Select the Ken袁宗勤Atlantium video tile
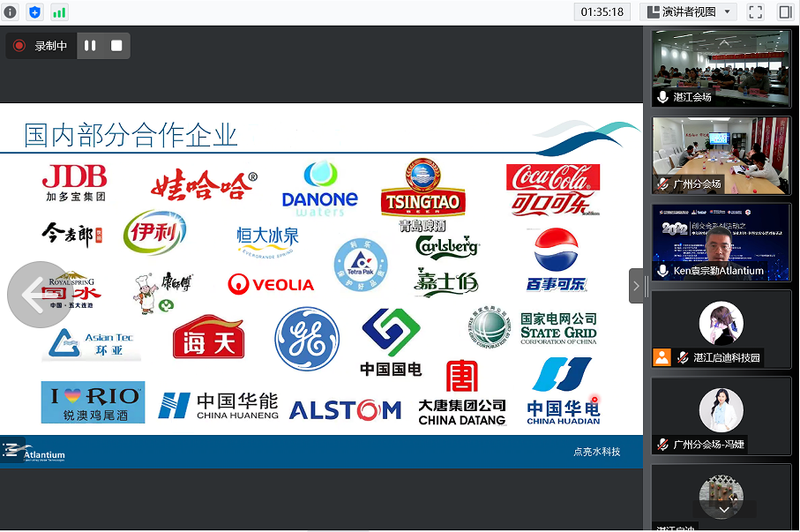The height and width of the screenshot is (532, 800). [721, 242]
